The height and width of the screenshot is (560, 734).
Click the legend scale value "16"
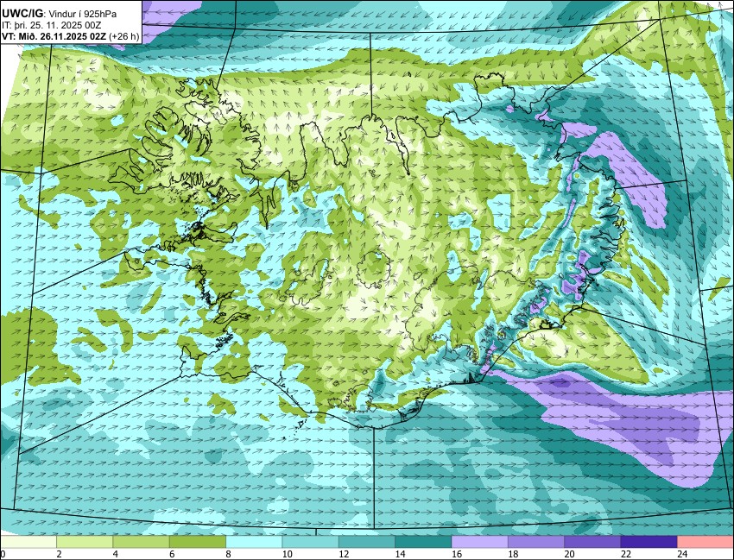pos(457,554)
